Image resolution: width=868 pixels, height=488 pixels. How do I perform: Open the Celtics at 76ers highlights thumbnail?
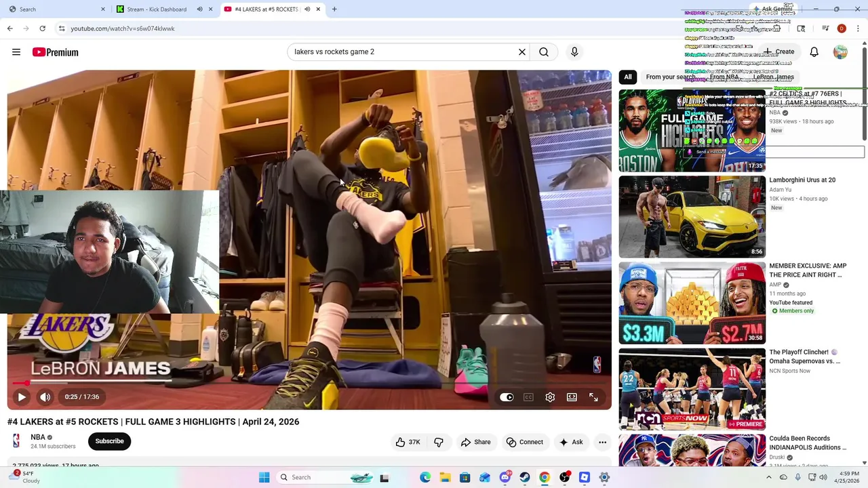click(x=692, y=130)
